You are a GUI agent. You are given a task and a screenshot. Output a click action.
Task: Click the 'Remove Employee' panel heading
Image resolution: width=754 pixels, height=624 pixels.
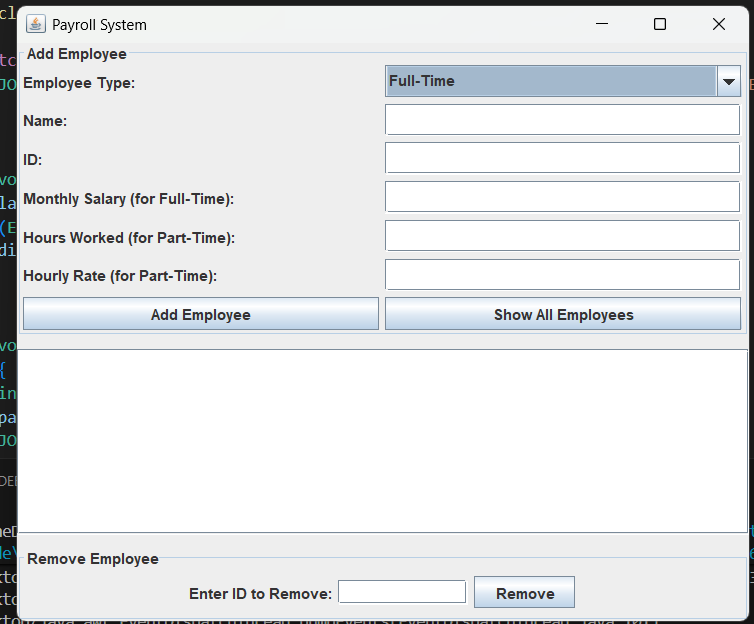pos(93,559)
